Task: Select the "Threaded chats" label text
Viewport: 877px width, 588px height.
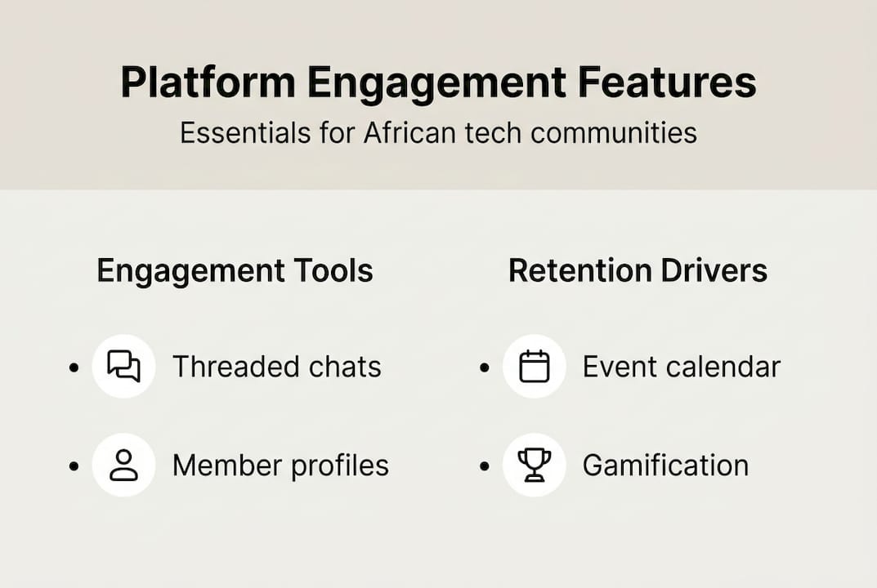Action: tap(276, 367)
